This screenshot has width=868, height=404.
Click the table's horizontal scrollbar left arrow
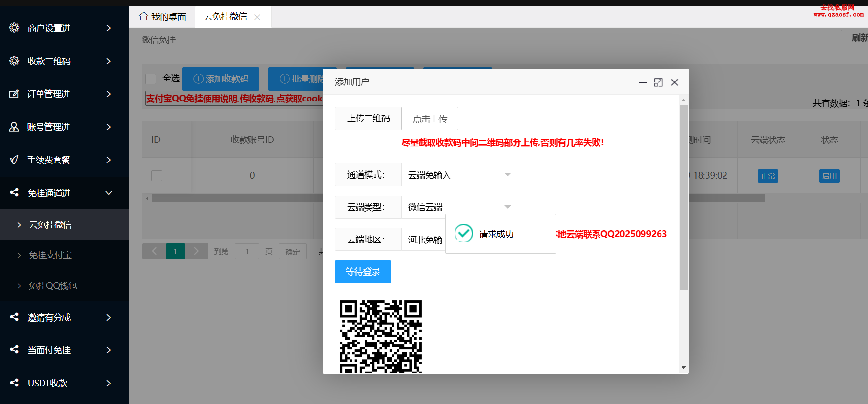pyautogui.click(x=147, y=198)
